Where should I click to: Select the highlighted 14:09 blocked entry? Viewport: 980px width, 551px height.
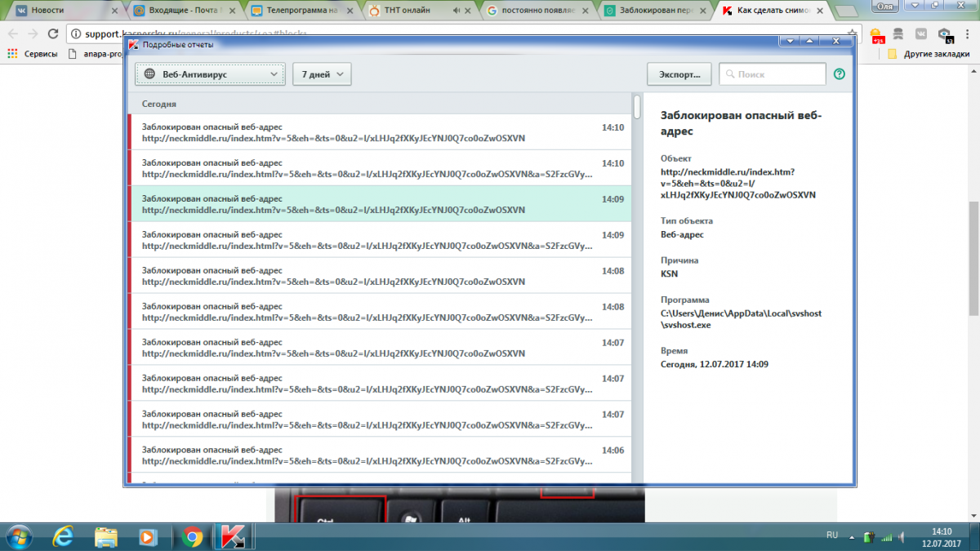click(x=380, y=204)
